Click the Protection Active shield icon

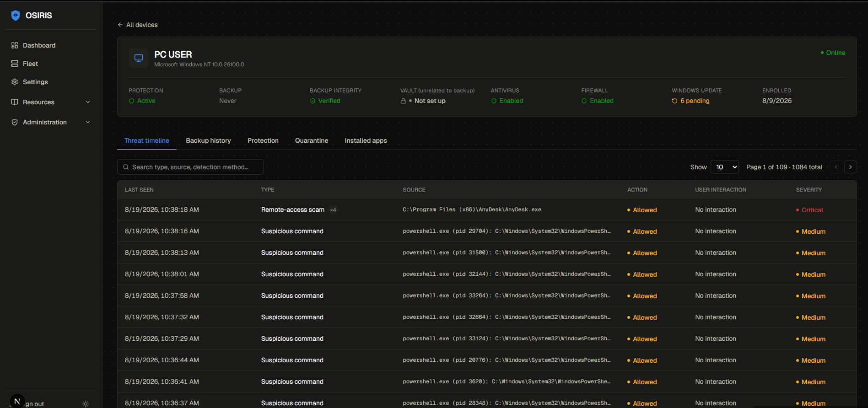132,101
